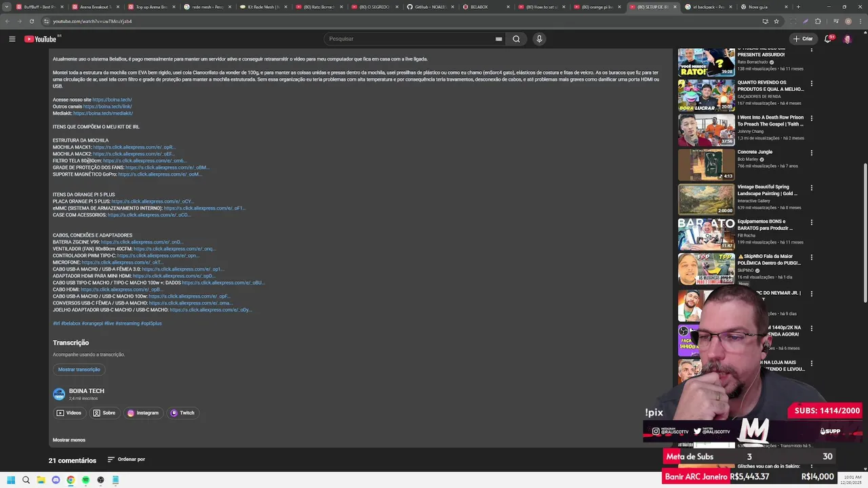The image size is (868, 488).
Task: Click the Criar button
Action: [x=803, y=39]
